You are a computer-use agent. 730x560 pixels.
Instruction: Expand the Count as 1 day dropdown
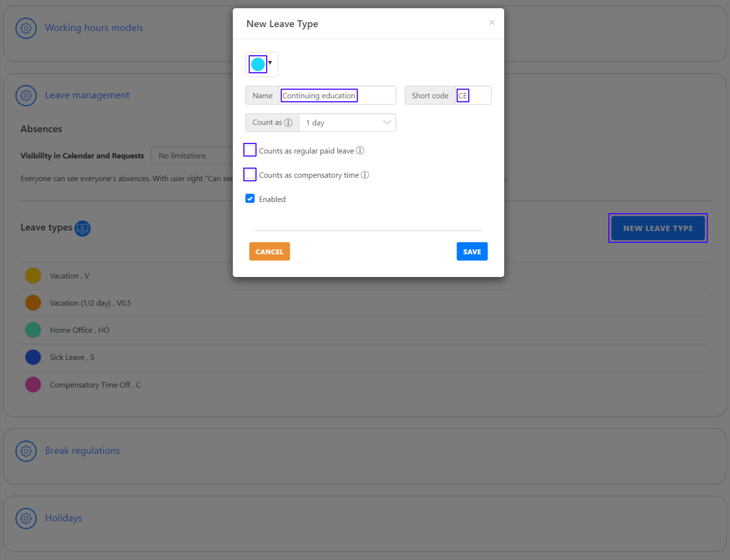(386, 122)
